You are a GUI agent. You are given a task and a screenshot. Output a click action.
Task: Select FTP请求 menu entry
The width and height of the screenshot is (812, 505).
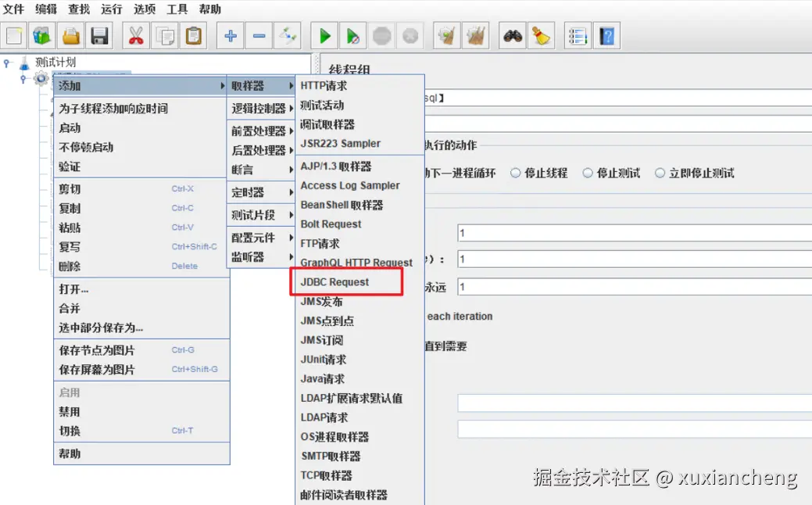[360, 243]
